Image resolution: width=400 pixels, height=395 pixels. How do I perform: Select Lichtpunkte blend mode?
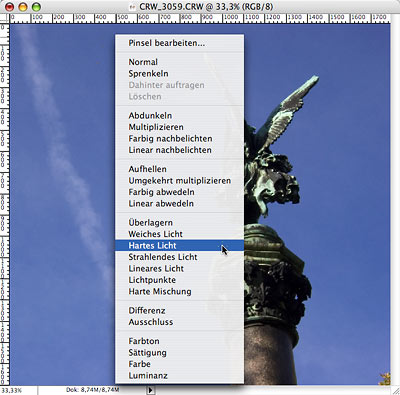179,280
